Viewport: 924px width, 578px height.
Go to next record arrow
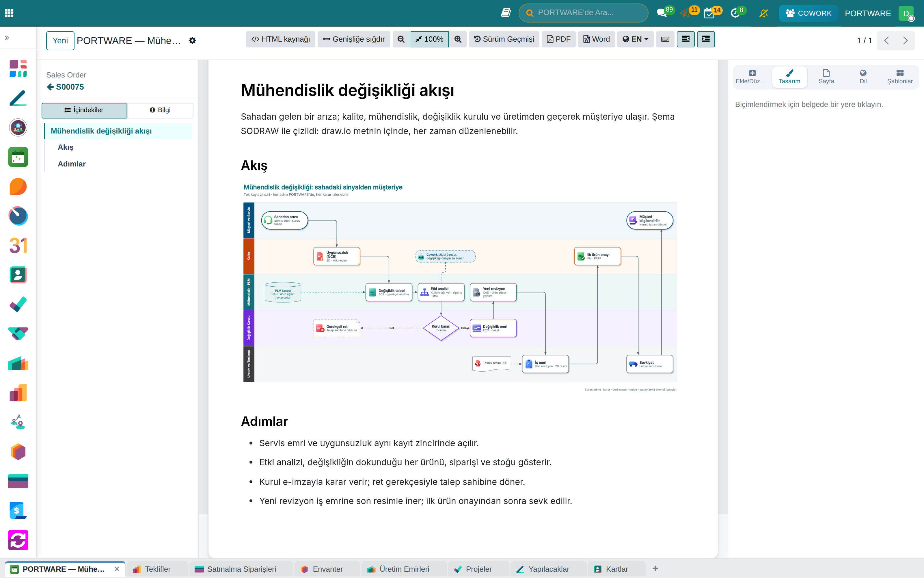[x=905, y=40]
